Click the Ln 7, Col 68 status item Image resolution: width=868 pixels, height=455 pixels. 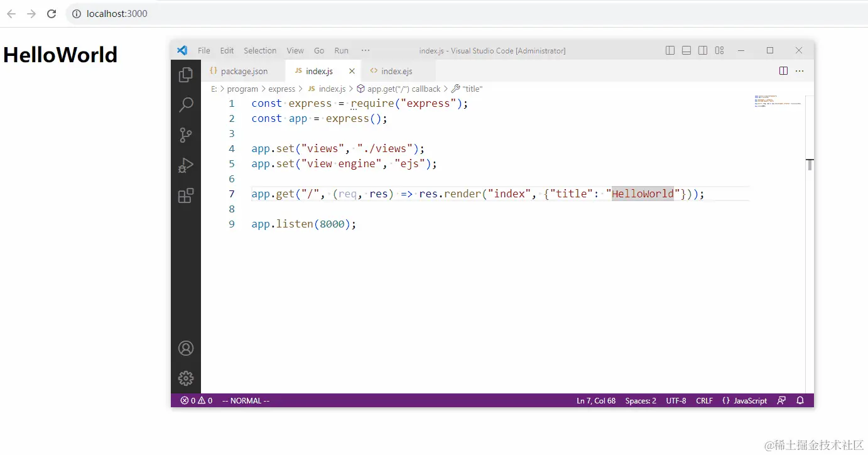pos(596,400)
